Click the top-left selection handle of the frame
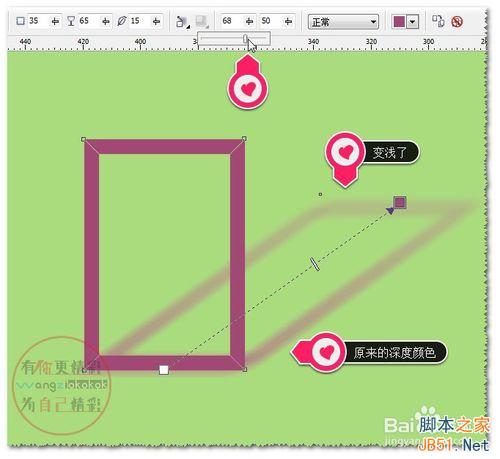500x459 pixels. tap(83, 139)
